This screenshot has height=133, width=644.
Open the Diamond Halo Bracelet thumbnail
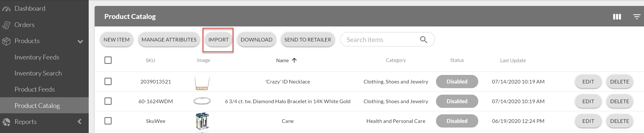[x=202, y=101]
